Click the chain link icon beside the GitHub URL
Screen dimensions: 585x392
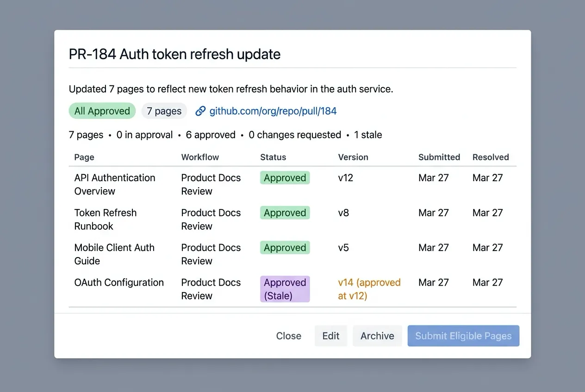(200, 111)
